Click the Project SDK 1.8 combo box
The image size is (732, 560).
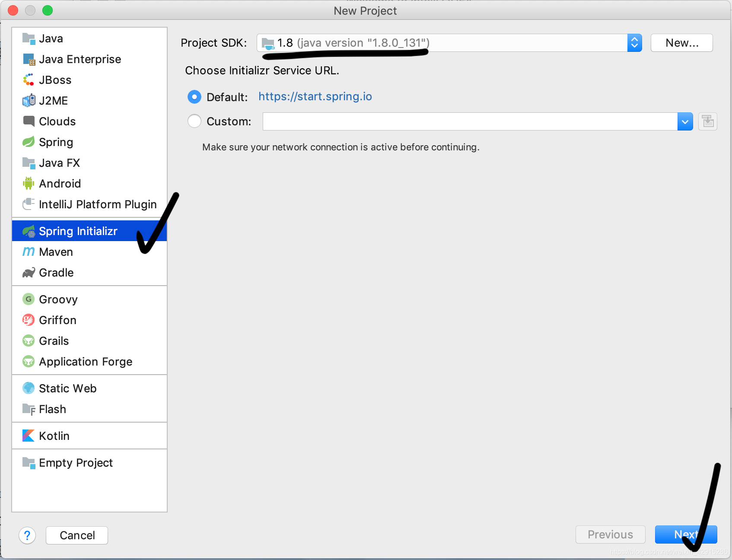[x=449, y=43]
